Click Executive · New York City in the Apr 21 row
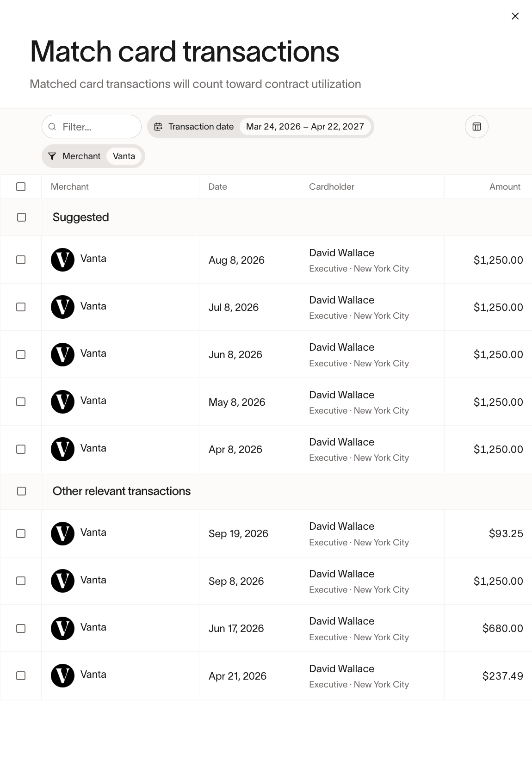The width and height of the screenshot is (532, 780). 359,685
